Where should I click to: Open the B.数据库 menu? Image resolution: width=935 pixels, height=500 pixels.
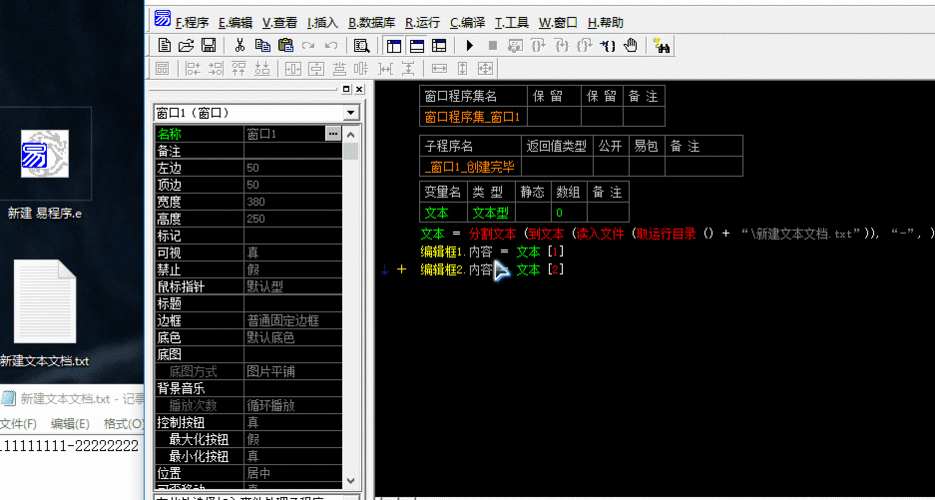pyautogui.click(x=370, y=22)
